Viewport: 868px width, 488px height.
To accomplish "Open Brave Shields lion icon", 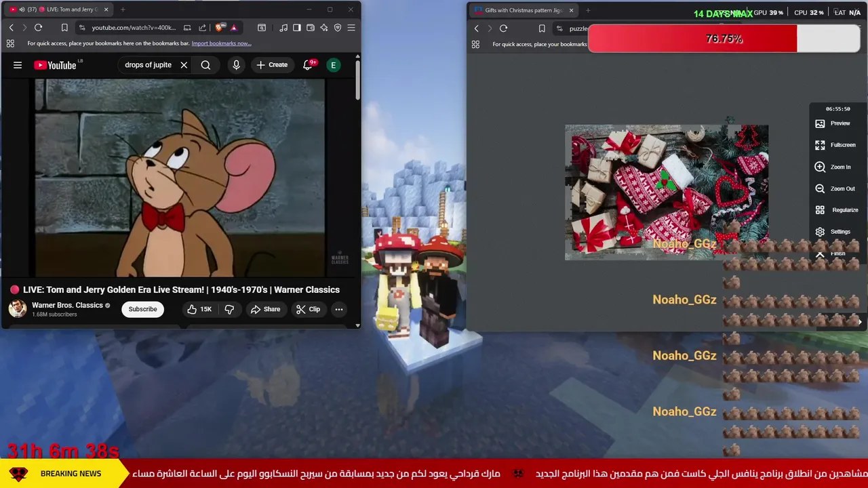I will tap(219, 28).
